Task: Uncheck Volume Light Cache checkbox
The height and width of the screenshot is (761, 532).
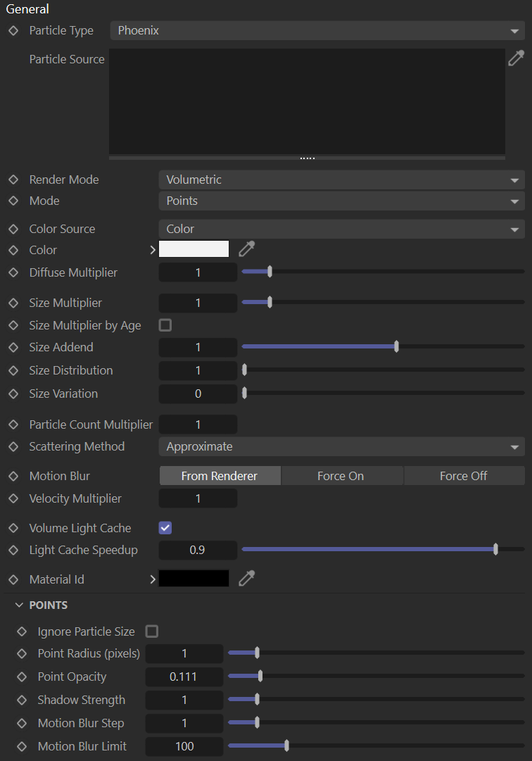Action: [x=165, y=527]
